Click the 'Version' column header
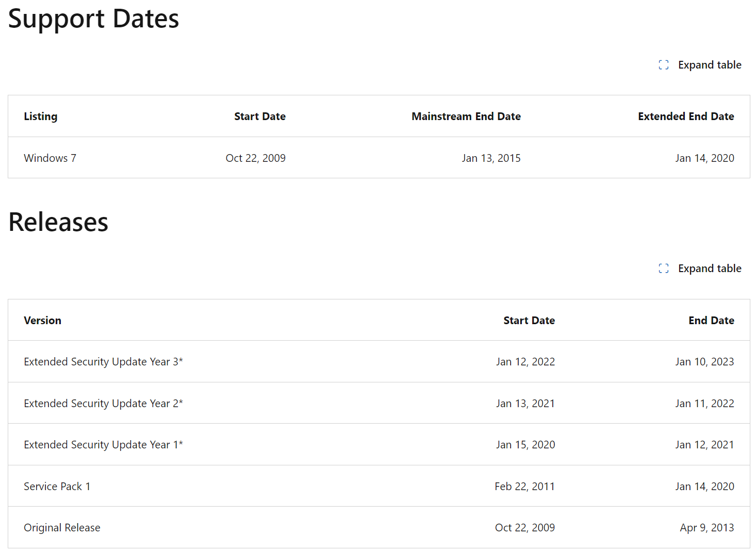 (43, 321)
